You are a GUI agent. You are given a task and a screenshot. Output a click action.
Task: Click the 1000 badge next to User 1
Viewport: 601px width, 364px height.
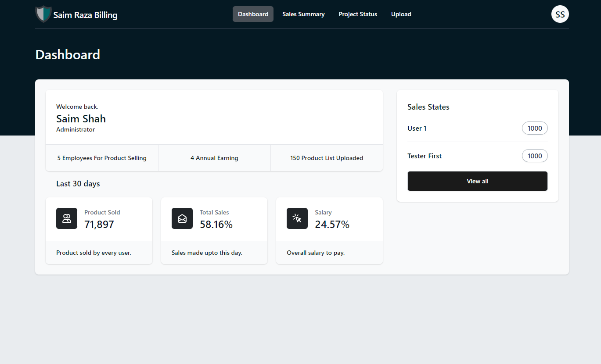click(535, 128)
